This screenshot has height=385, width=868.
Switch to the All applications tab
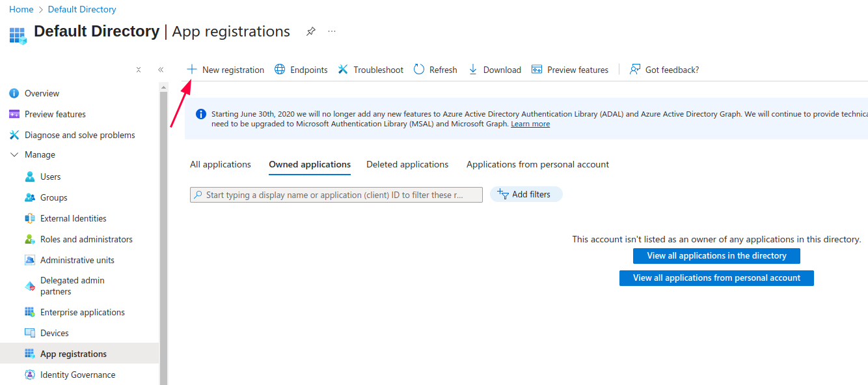(x=220, y=165)
